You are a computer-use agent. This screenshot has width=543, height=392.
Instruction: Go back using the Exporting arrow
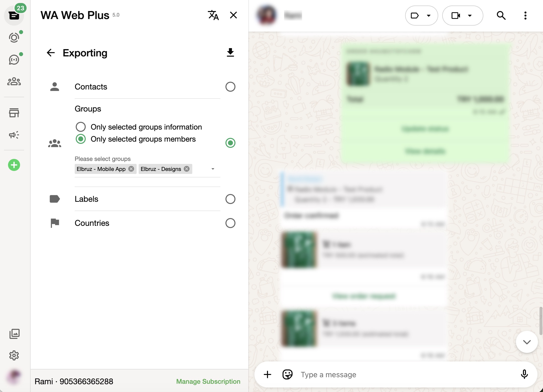point(51,53)
